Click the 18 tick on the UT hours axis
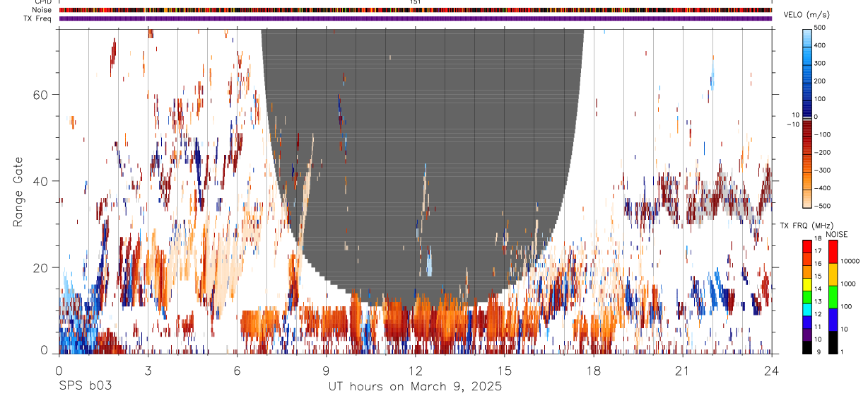868x401 pixels. 594,371
